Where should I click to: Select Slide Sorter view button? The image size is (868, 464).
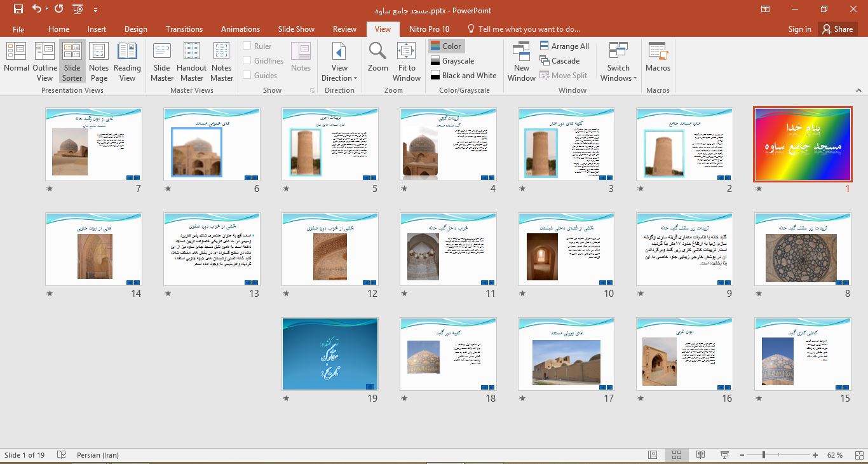click(x=72, y=62)
